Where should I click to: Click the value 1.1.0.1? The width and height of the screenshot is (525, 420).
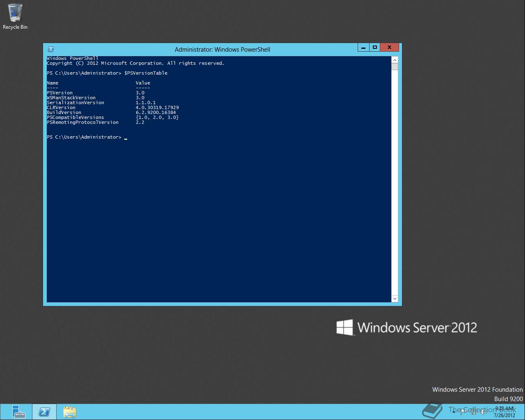point(146,103)
